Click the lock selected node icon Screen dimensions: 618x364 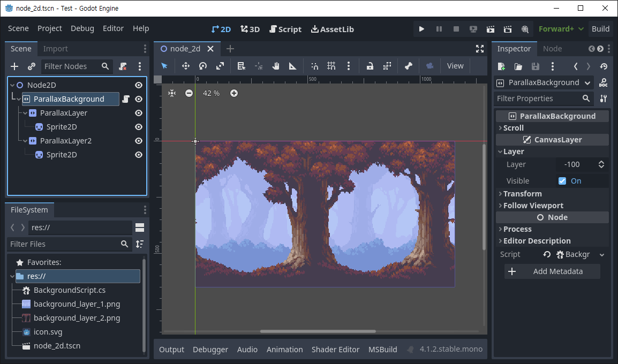370,66
